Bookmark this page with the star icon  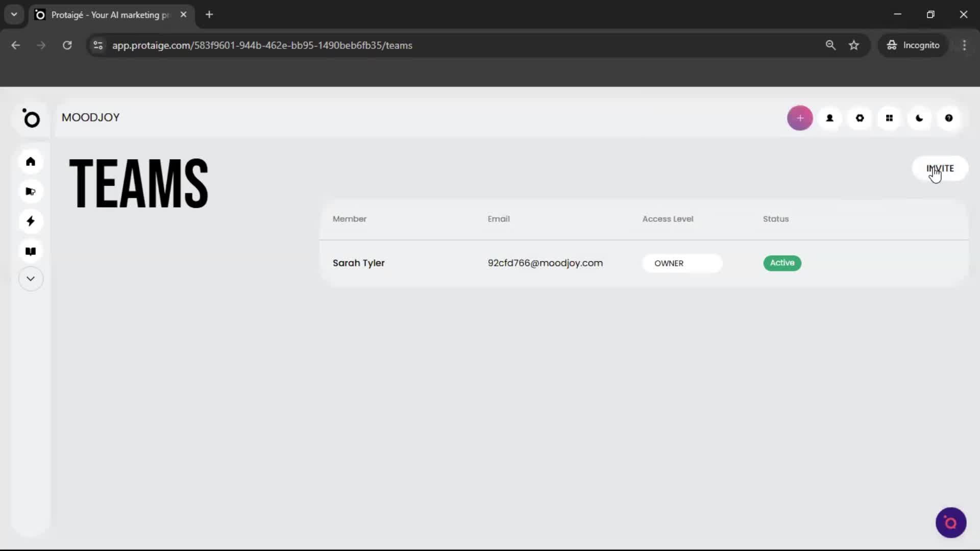(854, 45)
